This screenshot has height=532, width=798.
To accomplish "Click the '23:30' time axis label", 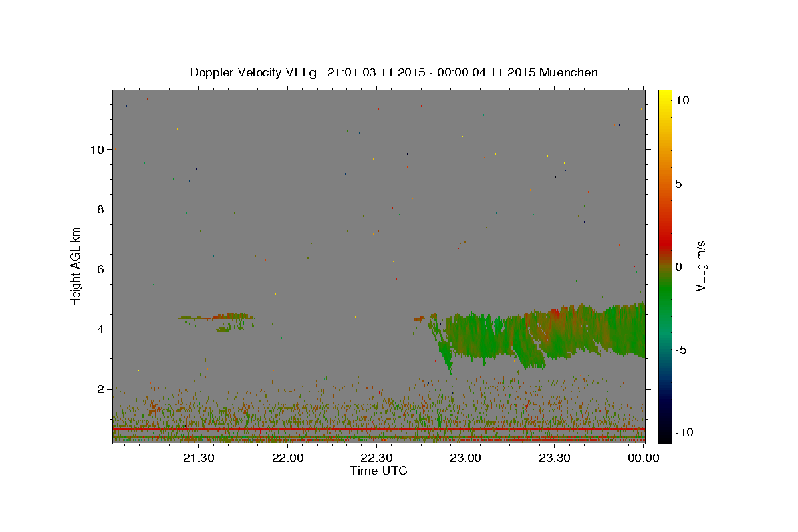I will pos(555,457).
